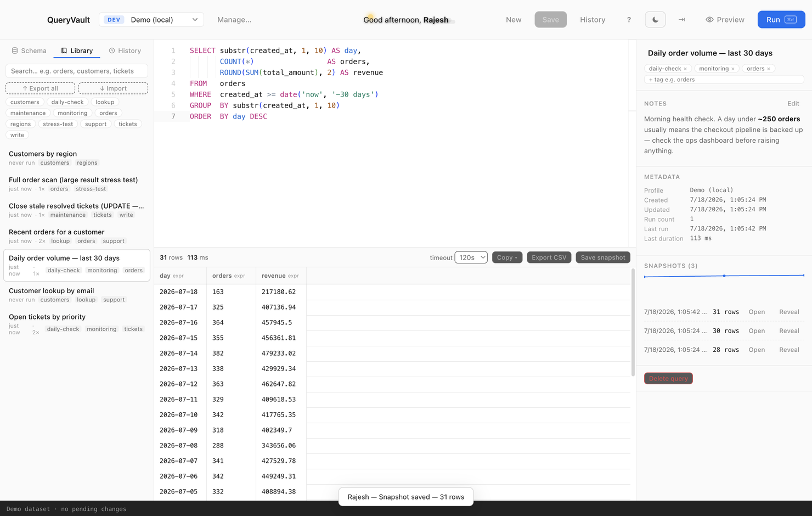The width and height of the screenshot is (812, 516).
Task: Open Customers by region query
Action: tap(77, 158)
